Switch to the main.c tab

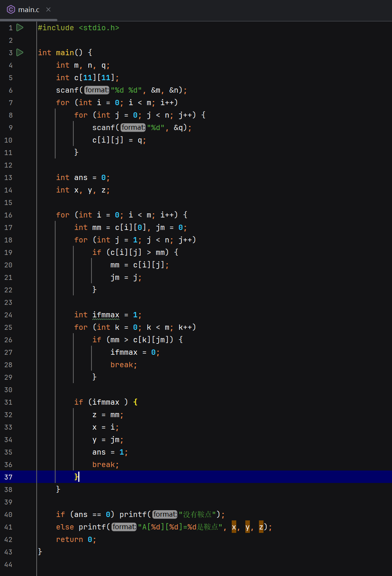click(x=29, y=9)
